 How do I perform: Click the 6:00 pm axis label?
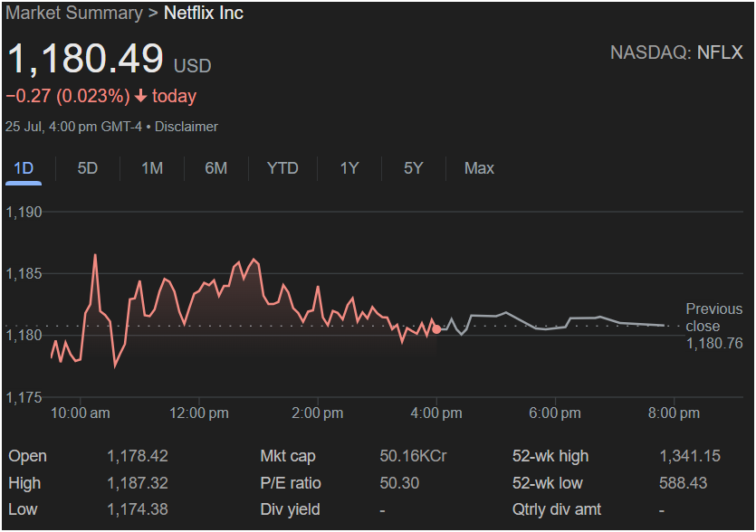tap(555, 413)
